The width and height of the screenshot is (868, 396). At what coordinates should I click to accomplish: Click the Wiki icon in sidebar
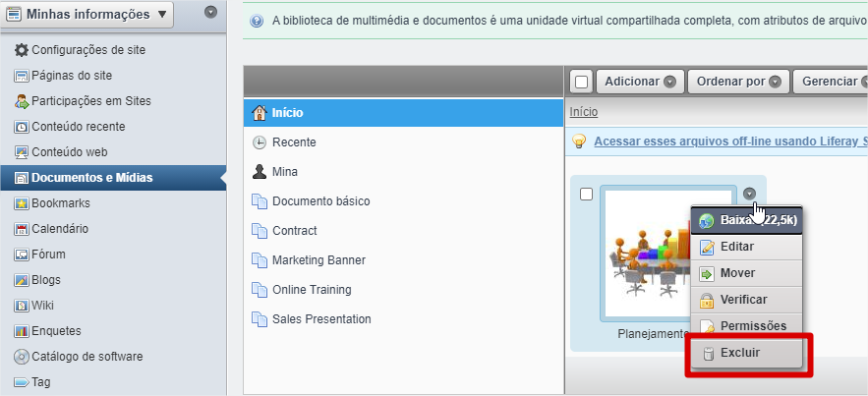click(x=22, y=306)
